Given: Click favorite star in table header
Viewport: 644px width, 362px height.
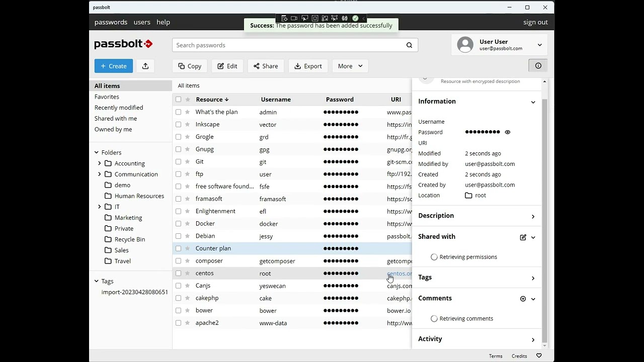Looking at the screenshot, I should [x=188, y=100].
